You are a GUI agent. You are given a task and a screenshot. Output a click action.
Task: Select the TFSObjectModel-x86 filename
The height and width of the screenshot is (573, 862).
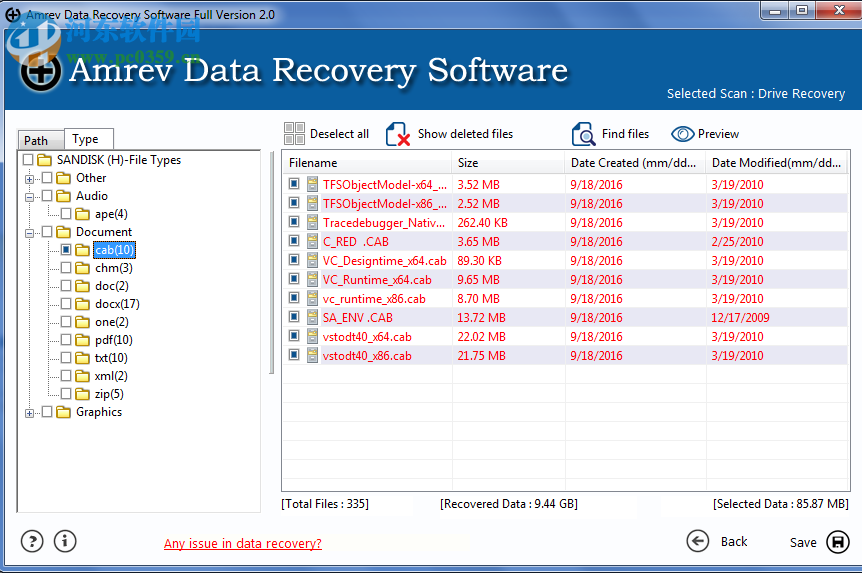(384, 203)
